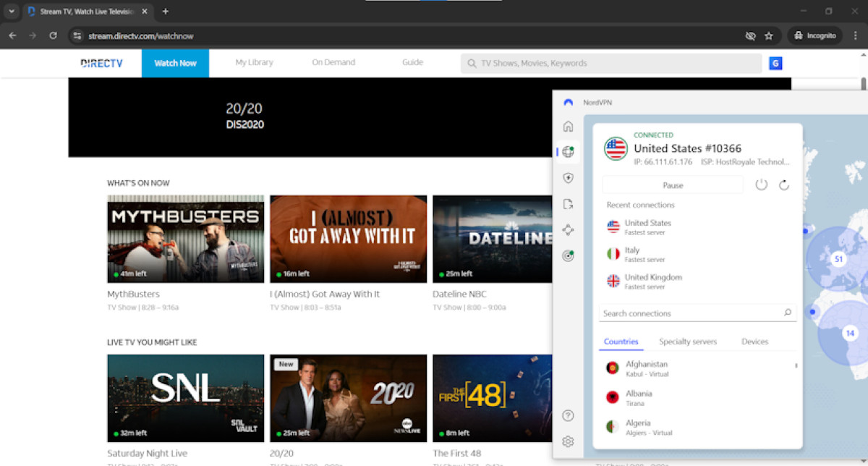Select Algeria Algiers - Virtual from the country list
Screen dimensions: 868x466
coord(697,427)
